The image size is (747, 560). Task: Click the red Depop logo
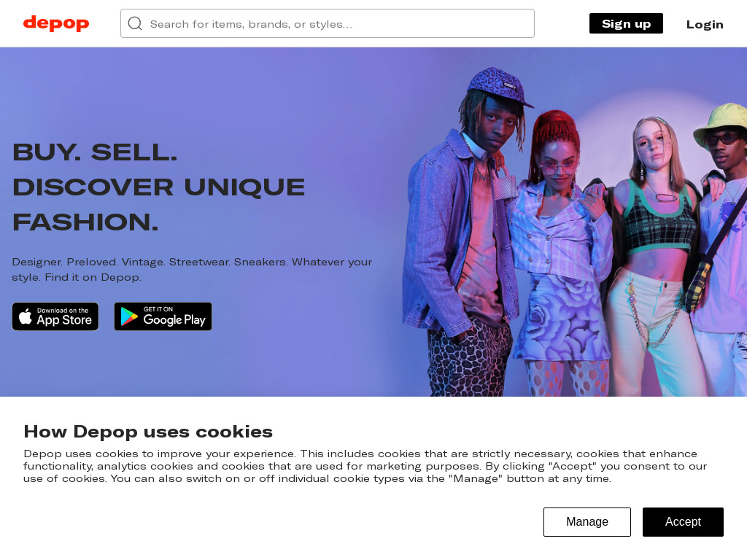pyautogui.click(x=55, y=23)
